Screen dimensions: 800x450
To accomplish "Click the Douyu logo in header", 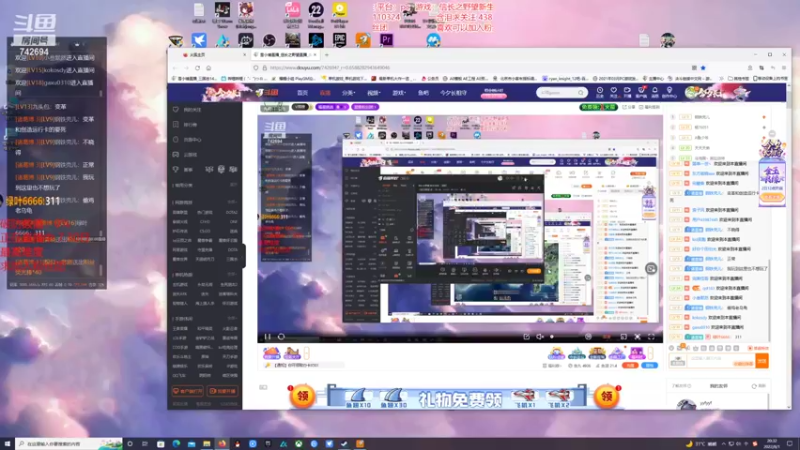I will coord(266,93).
